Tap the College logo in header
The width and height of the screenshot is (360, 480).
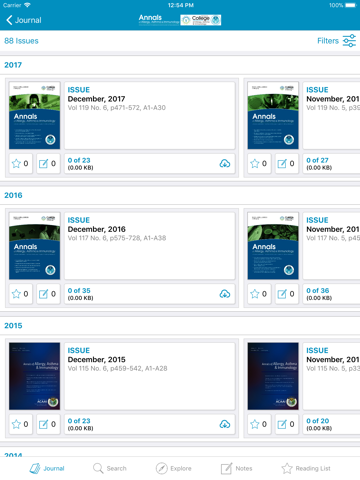201,20
